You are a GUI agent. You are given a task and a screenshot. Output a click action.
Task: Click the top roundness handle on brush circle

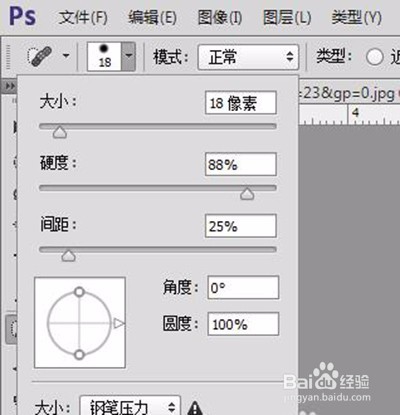(x=79, y=292)
